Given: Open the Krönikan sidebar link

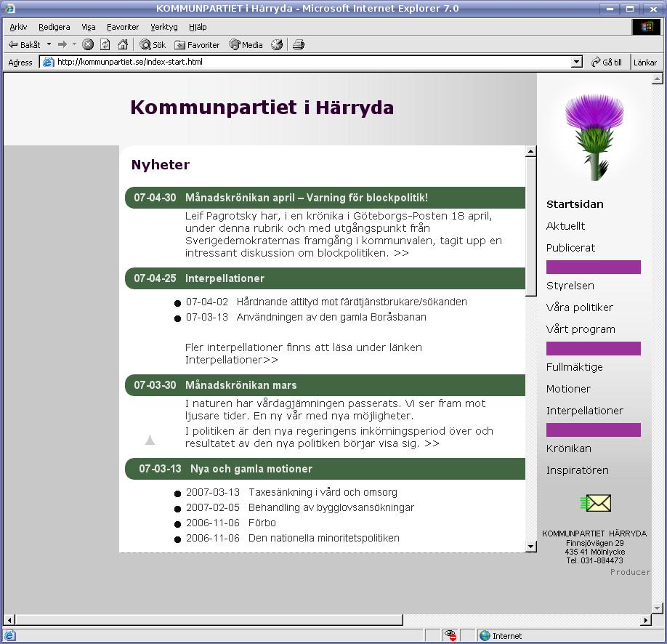Looking at the screenshot, I should pyautogui.click(x=568, y=448).
